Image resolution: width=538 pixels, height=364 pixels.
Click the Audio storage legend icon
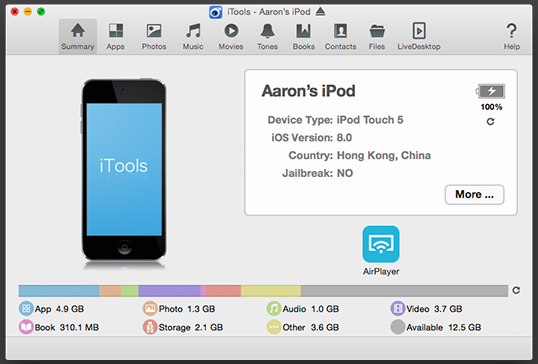tap(274, 309)
